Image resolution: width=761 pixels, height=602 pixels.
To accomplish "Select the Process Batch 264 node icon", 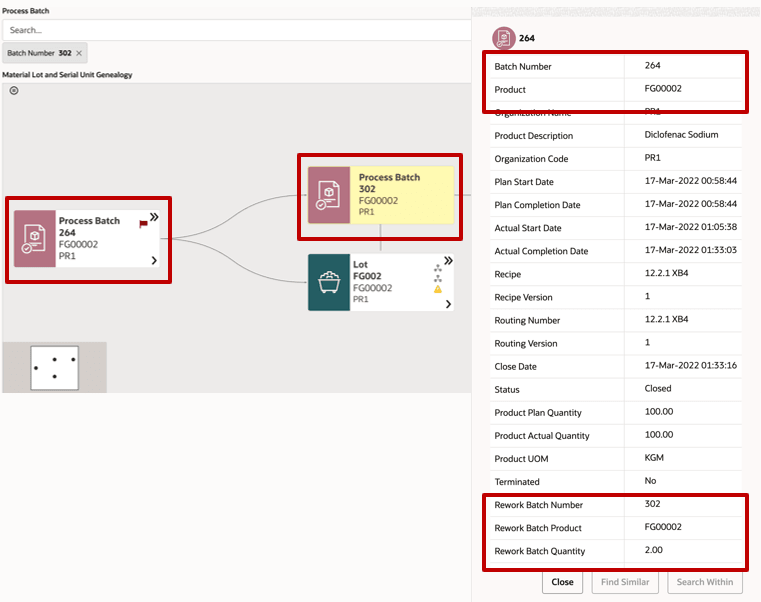I will pyautogui.click(x=34, y=238).
